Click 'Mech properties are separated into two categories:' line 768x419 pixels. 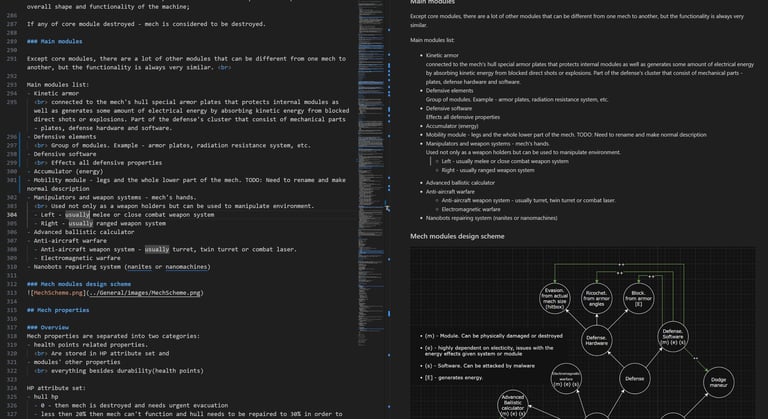click(x=113, y=336)
